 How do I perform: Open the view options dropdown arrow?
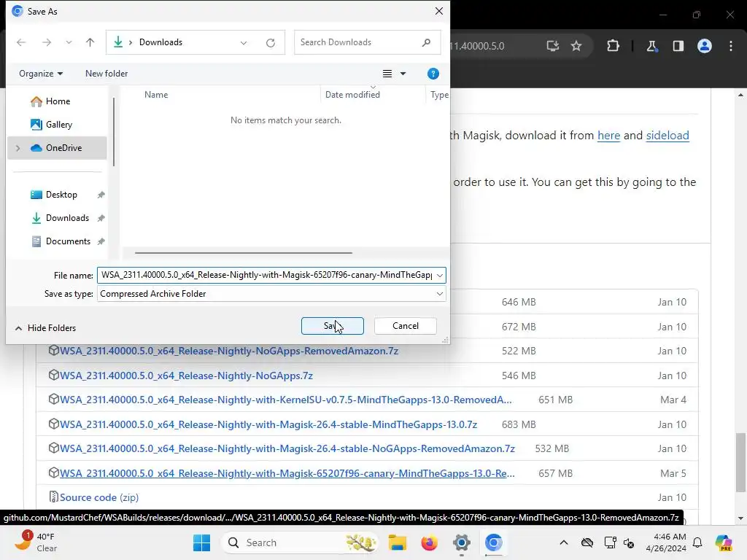tap(403, 74)
